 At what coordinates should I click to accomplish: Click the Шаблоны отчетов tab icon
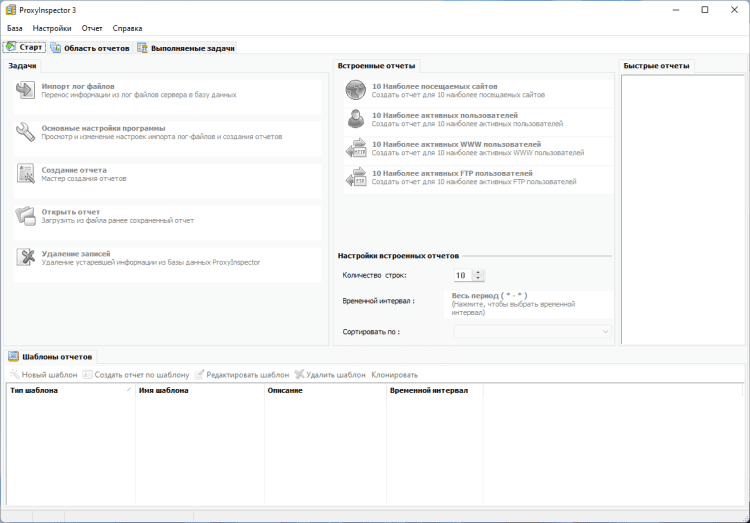pyautogui.click(x=13, y=356)
